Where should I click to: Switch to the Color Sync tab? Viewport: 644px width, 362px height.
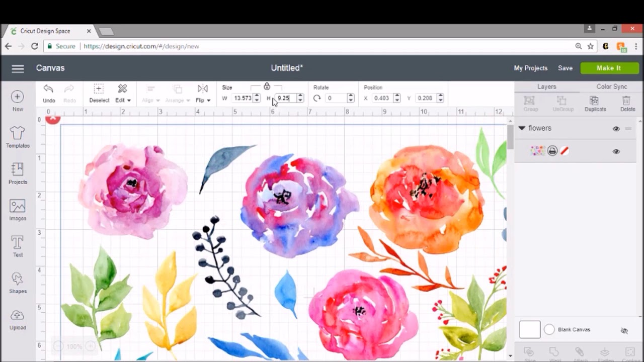coord(611,86)
